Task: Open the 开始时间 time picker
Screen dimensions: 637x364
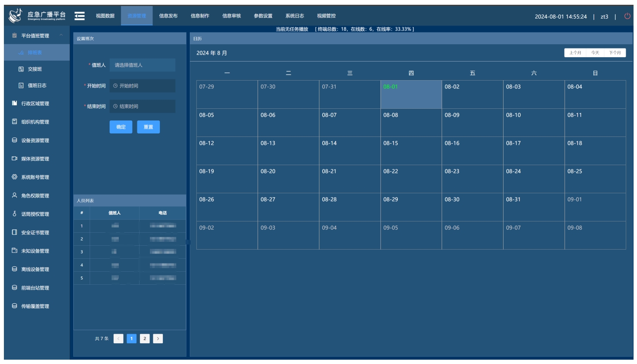Action: click(x=142, y=86)
